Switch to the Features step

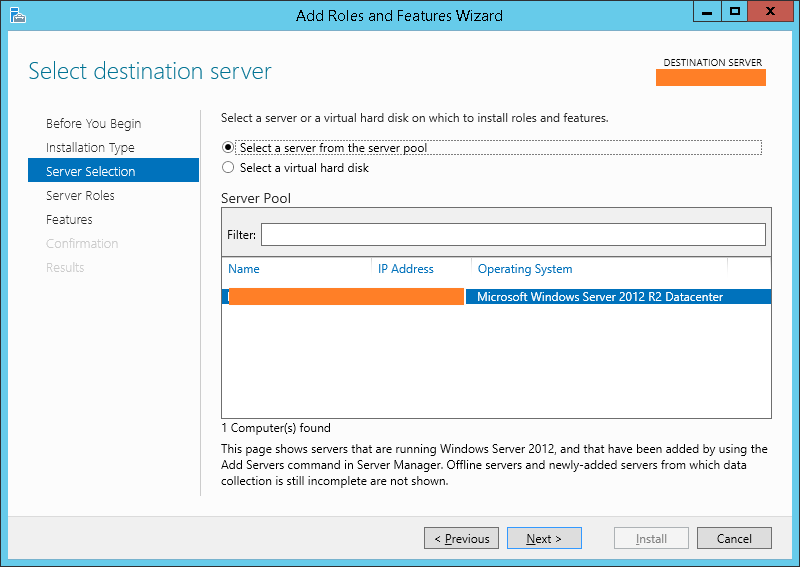point(69,220)
